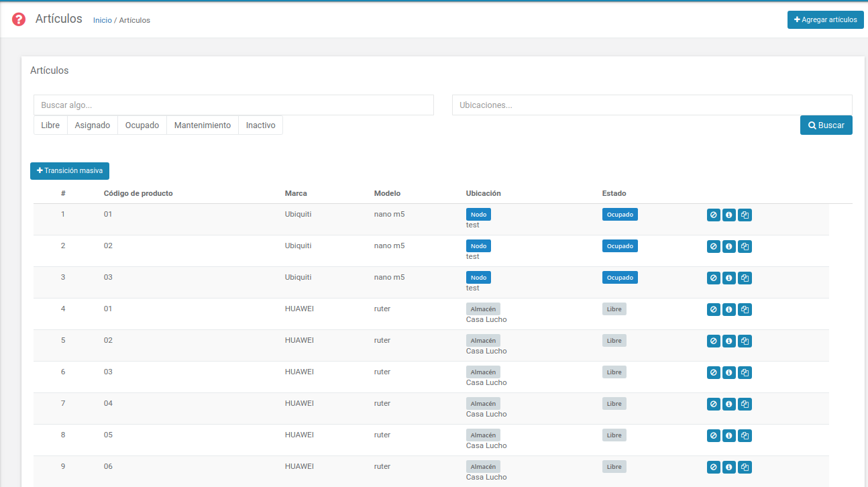Click 'nano m5' model in row 1
868x487 pixels.
pyautogui.click(x=390, y=214)
